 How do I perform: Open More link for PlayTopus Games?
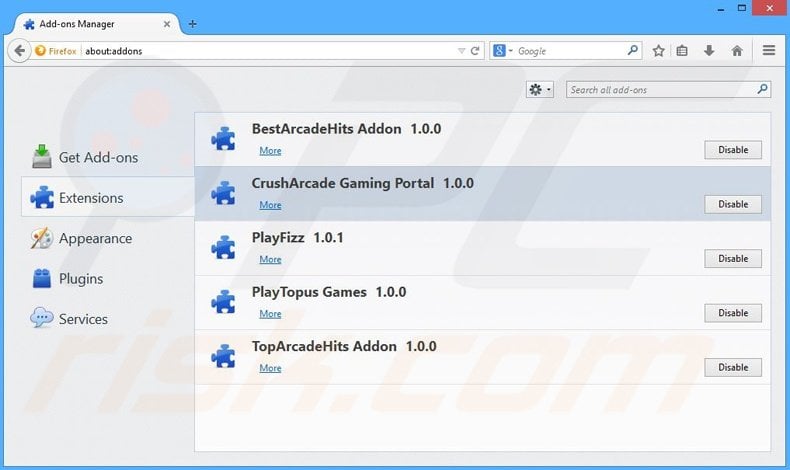[270, 314]
